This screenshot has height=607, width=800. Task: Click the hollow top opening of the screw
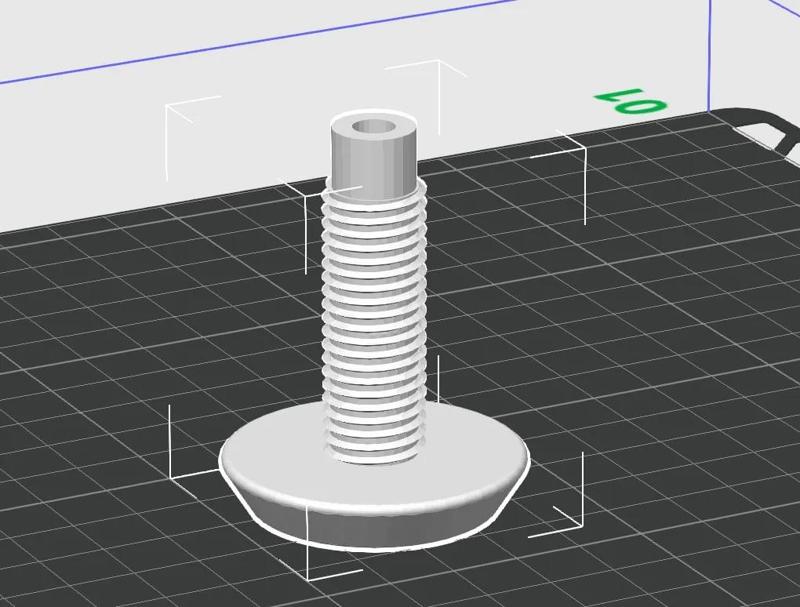(375, 125)
